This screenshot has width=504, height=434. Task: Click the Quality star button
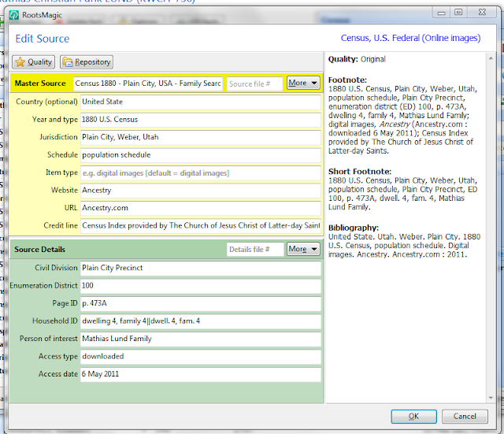(x=33, y=62)
